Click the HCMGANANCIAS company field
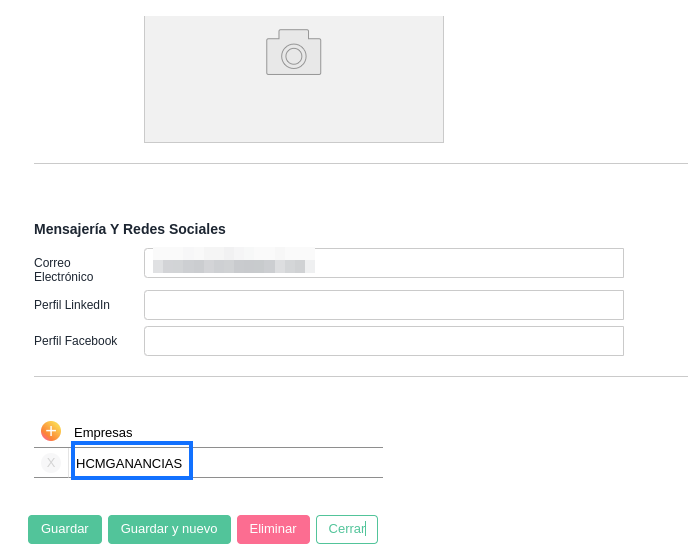This screenshot has width=688, height=550. (x=131, y=462)
